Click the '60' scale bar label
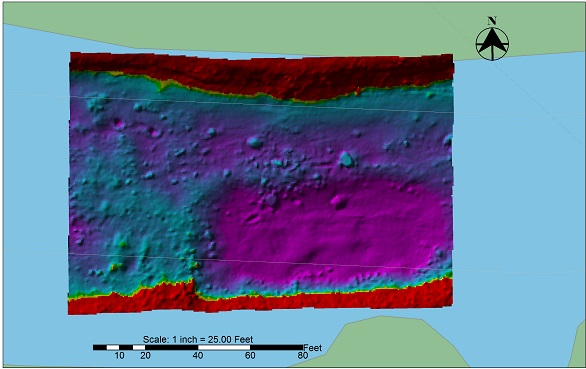The image size is (586, 369). (x=250, y=356)
